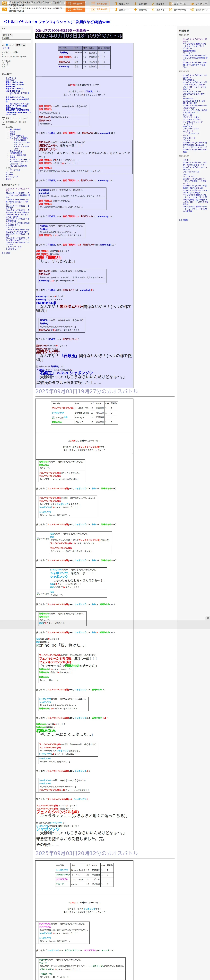Screen dimensions: 210x980
Task: Open テストボックス in left menu
Action: tap(12, 177)
